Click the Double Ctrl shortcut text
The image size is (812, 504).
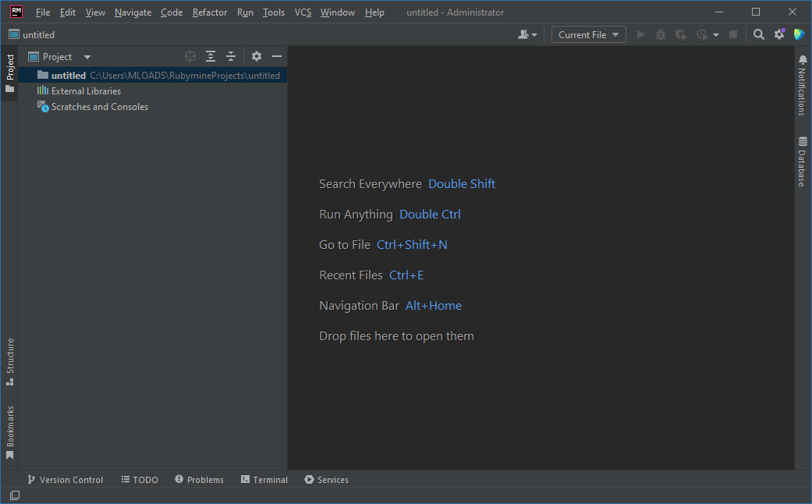430,215
